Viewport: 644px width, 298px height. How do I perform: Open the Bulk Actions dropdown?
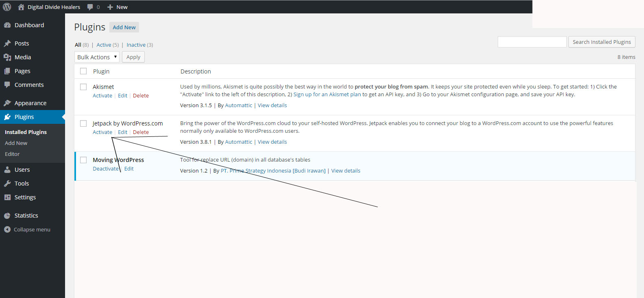point(97,57)
